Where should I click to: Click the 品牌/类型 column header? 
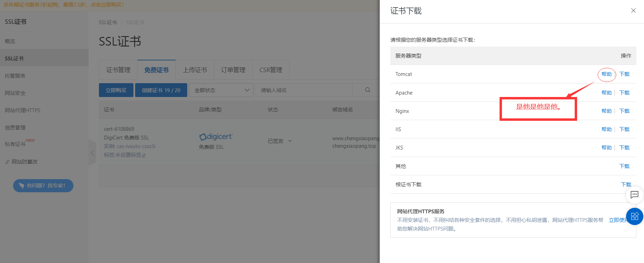coord(210,110)
